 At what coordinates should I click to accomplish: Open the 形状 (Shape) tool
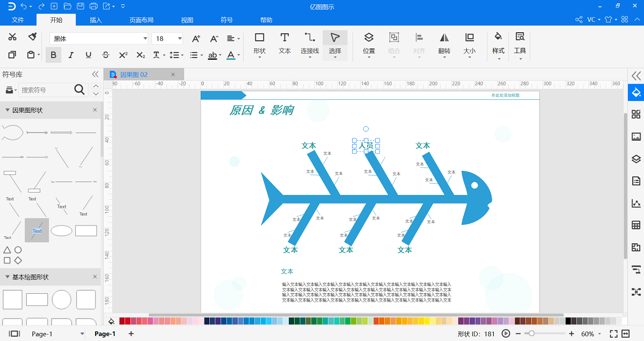tap(259, 43)
